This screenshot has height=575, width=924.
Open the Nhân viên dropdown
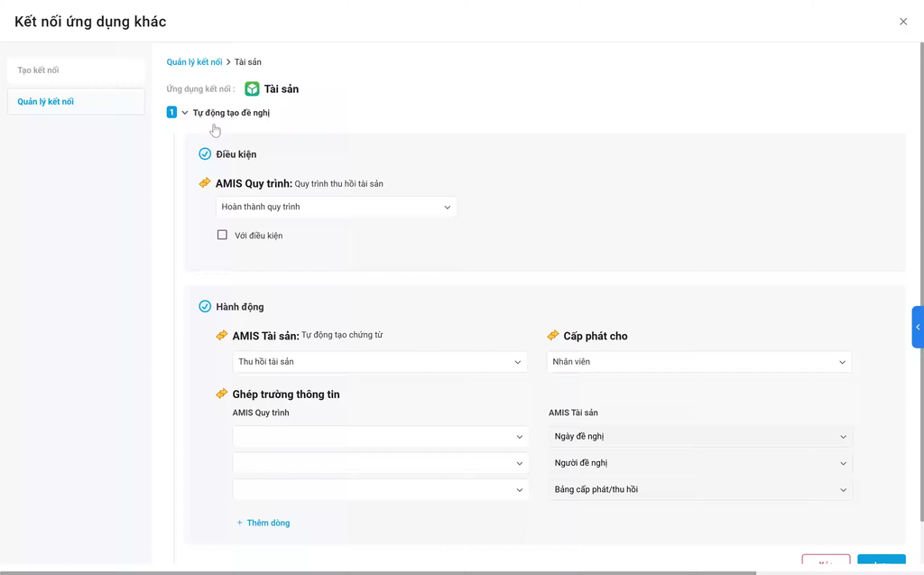pos(699,362)
